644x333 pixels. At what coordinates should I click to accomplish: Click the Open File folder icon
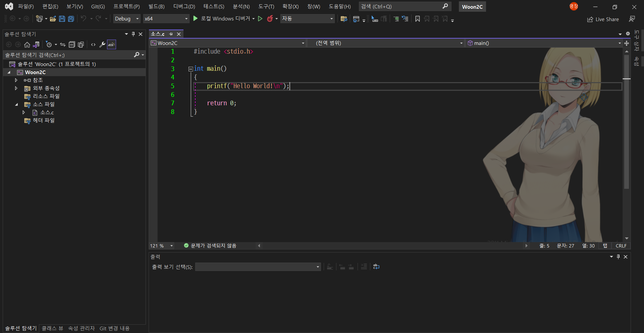tap(53, 19)
